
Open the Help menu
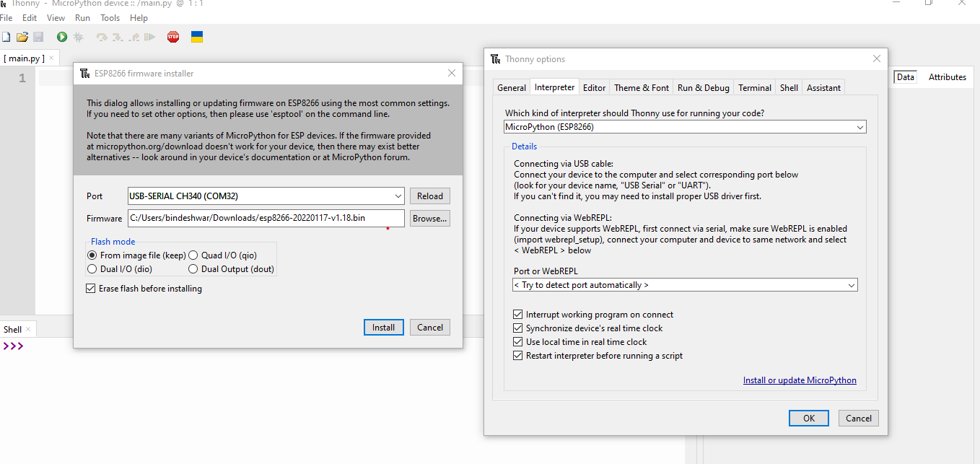click(x=139, y=17)
